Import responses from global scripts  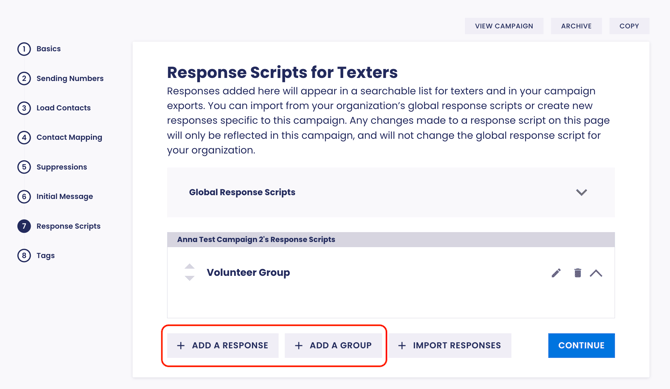450,345
